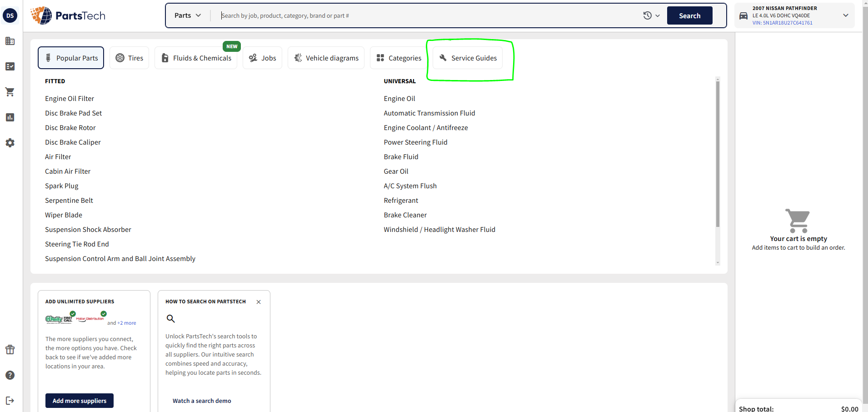
Task: Click the Add more suppliers button
Action: pyautogui.click(x=80, y=401)
